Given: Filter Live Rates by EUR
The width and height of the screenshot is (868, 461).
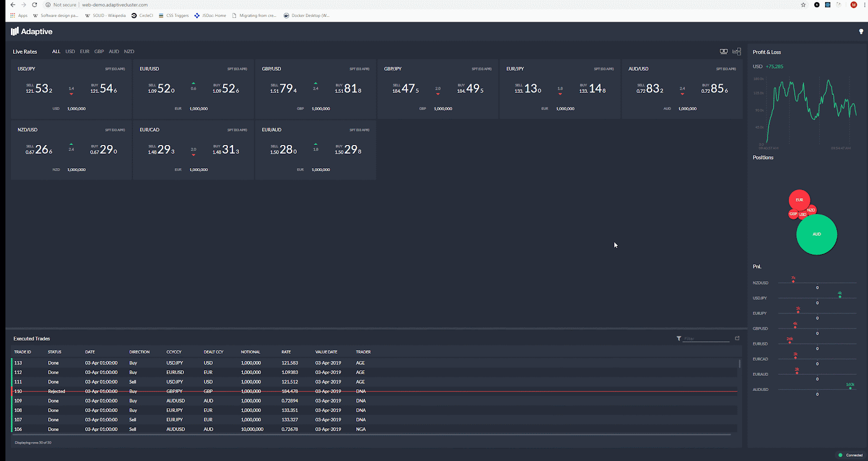Looking at the screenshot, I should point(85,52).
